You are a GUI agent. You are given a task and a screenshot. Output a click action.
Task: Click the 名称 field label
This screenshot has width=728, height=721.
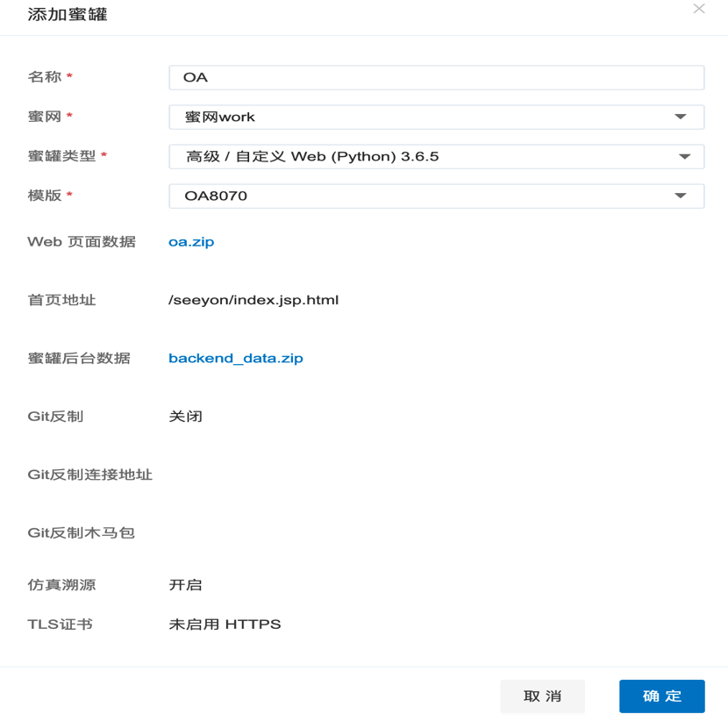[45, 77]
